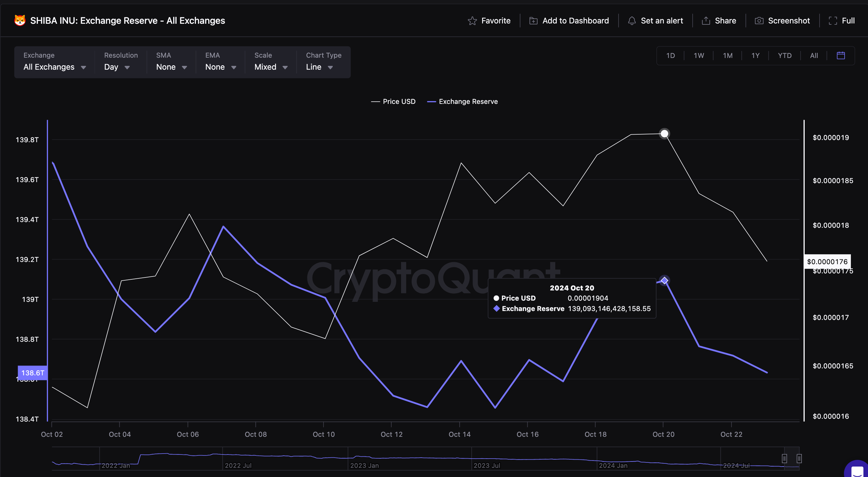Click the Share label
The height and width of the screenshot is (477, 868).
[726, 21]
